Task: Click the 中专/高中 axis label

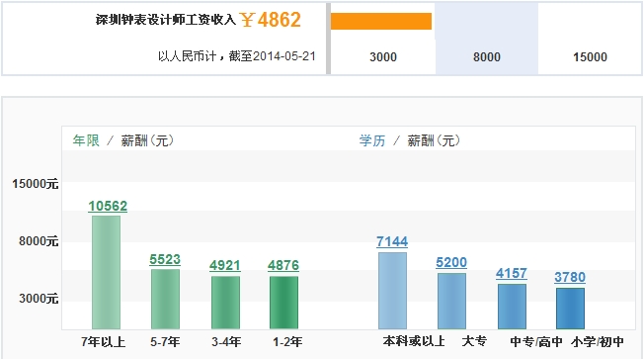Action: (536, 342)
